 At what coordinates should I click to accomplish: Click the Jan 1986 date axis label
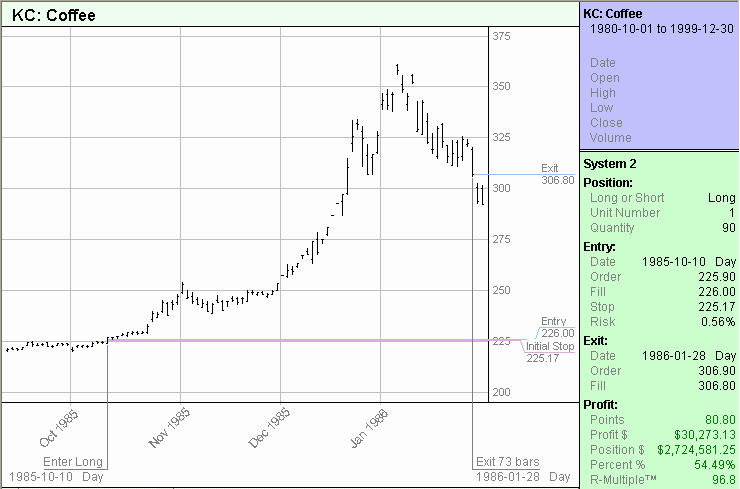coord(369,427)
